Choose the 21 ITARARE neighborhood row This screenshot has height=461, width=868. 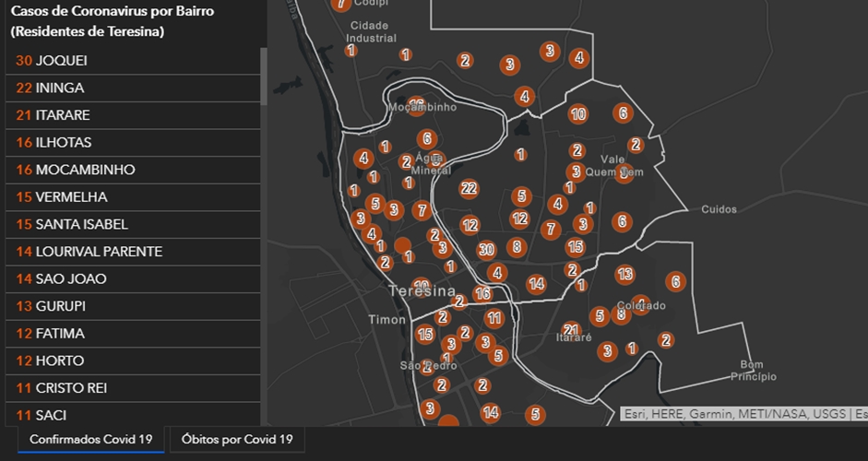[133, 115]
